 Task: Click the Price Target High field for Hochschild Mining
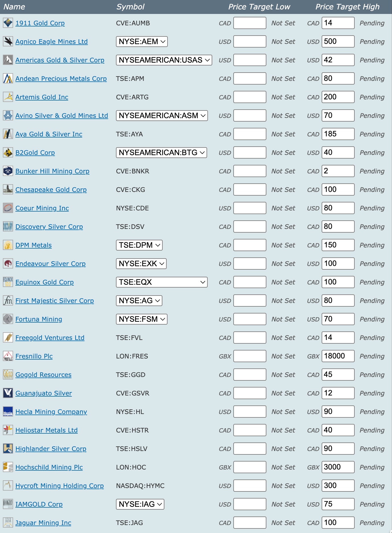pyautogui.click(x=338, y=467)
